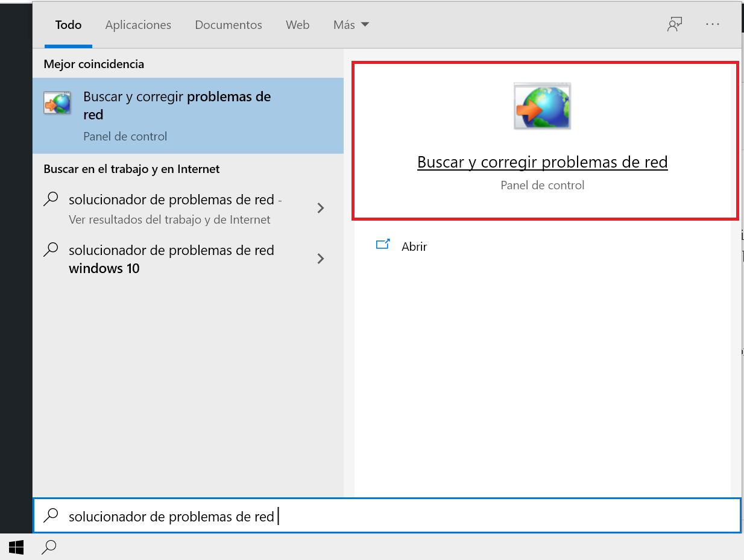Click the magnifier icon inside the search box

[52, 515]
